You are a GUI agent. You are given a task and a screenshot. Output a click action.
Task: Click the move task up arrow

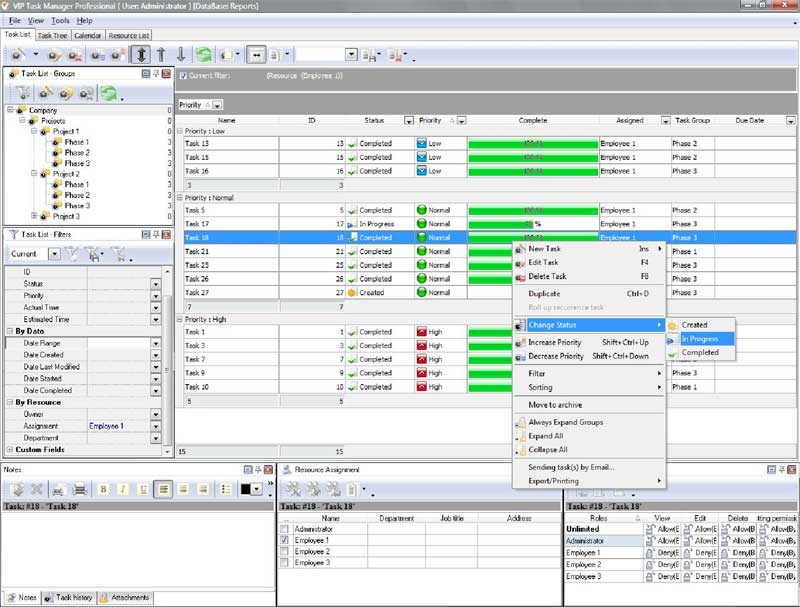(x=161, y=55)
